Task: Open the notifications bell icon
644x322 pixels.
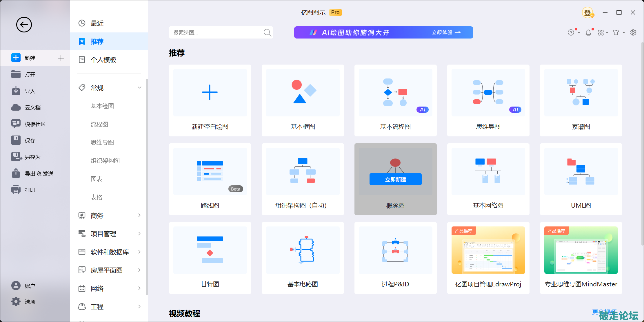Action: coord(588,33)
